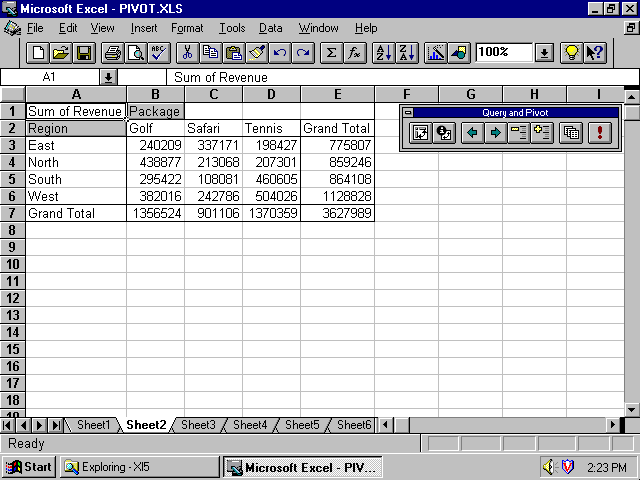Select the cell containing West
Screen dimensions: 640x480
(76, 196)
